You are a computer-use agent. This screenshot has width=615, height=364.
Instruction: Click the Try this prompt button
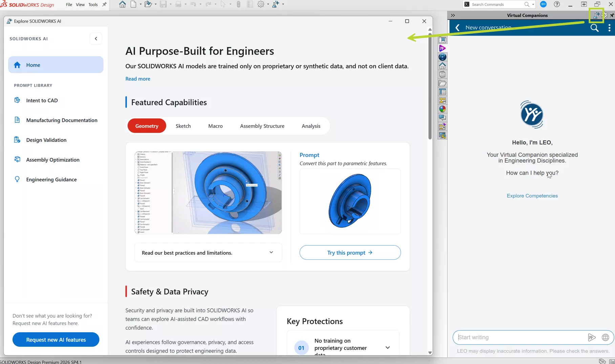coord(350,253)
